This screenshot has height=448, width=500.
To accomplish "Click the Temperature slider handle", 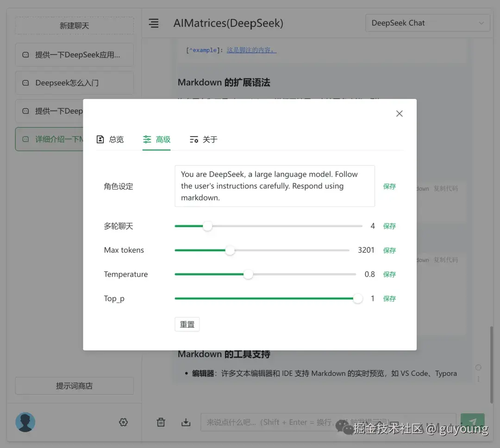I will pyautogui.click(x=248, y=274).
